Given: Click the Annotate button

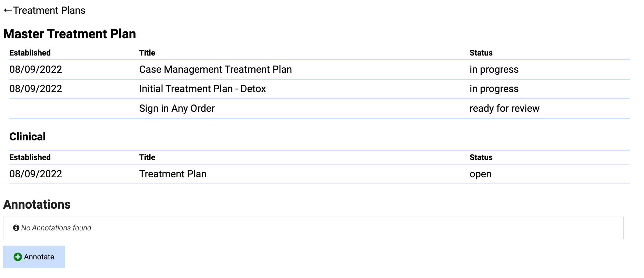Looking at the screenshot, I should [34, 257].
